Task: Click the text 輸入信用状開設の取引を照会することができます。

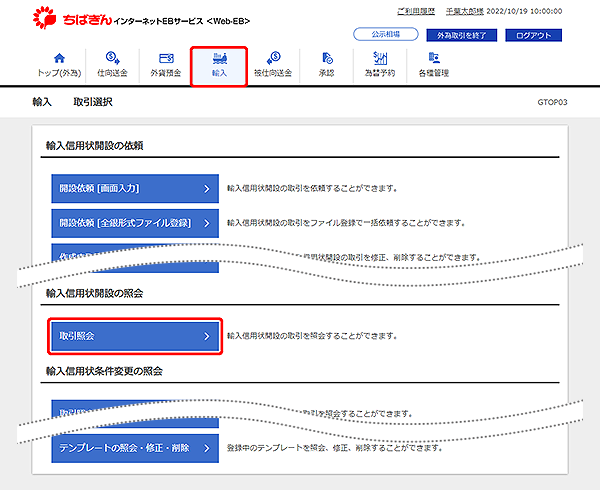Action: click(x=312, y=336)
